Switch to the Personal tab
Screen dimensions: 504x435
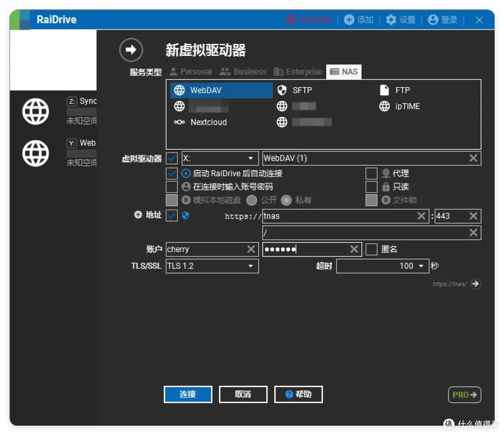point(191,72)
